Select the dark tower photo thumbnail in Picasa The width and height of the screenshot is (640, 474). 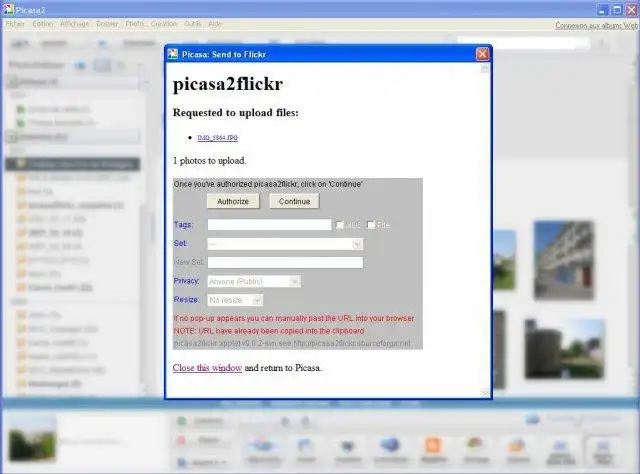pyautogui.click(x=564, y=349)
